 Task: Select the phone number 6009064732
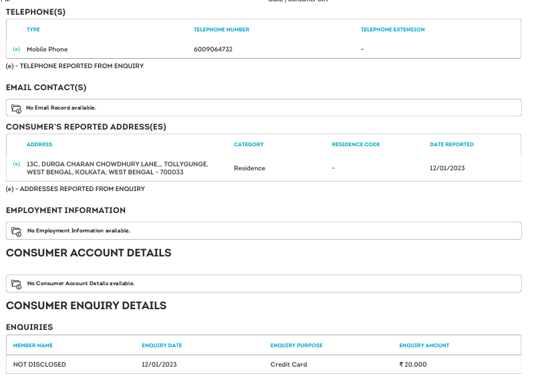(213, 49)
